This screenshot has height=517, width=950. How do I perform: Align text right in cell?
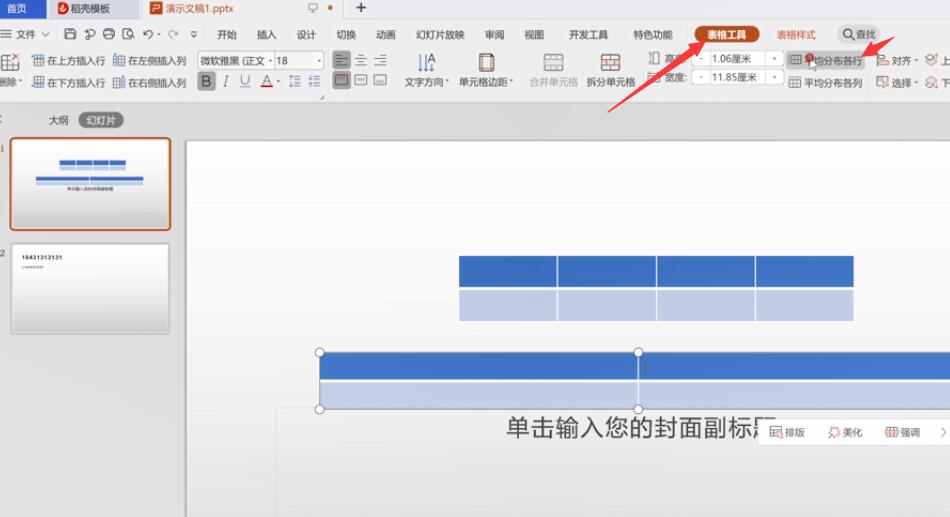tap(380, 60)
